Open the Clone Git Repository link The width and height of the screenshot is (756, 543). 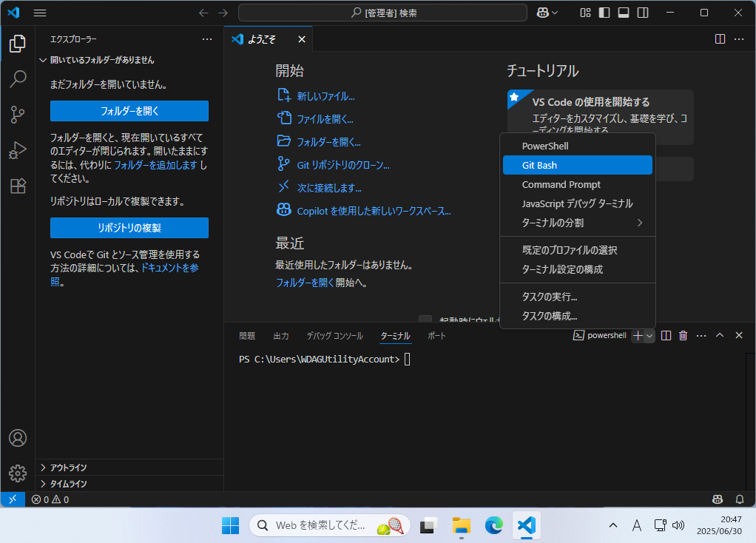334,165
